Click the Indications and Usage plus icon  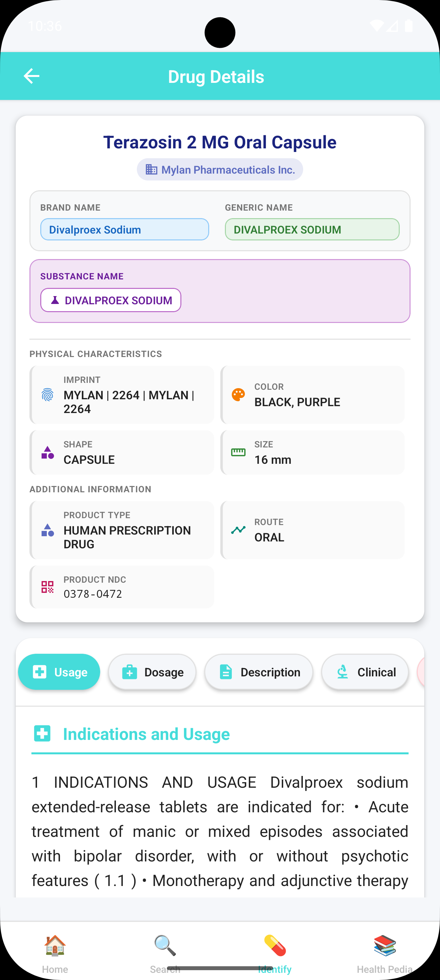point(42,734)
